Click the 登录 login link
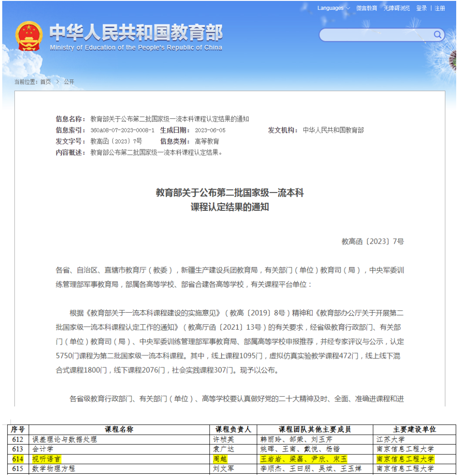 pos(421,8)
